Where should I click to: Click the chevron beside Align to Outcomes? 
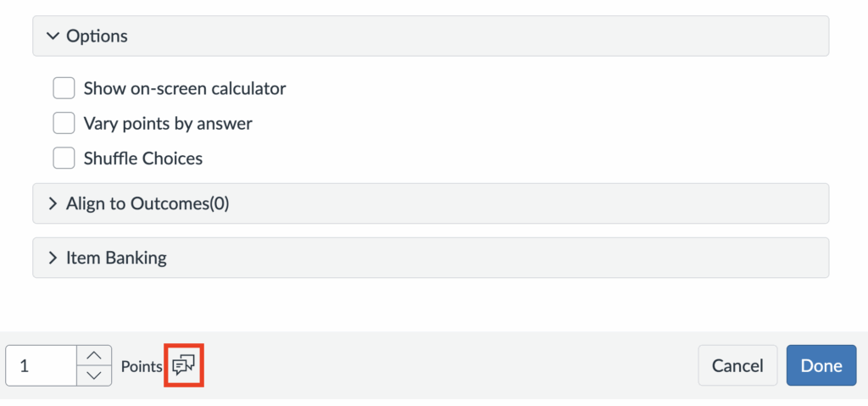coord(53,203)
